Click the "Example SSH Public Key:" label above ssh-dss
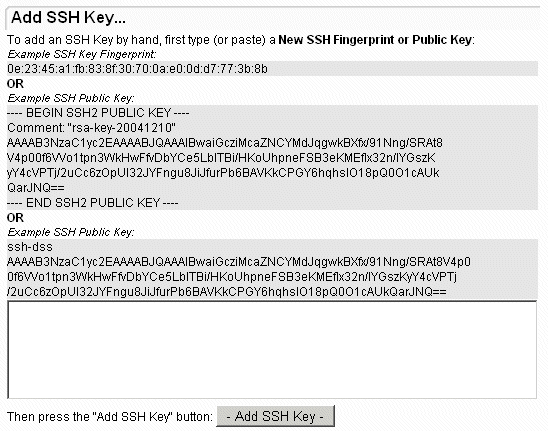Image resolution: width=548 pixels, height=431 pixels. click(71, 232)
